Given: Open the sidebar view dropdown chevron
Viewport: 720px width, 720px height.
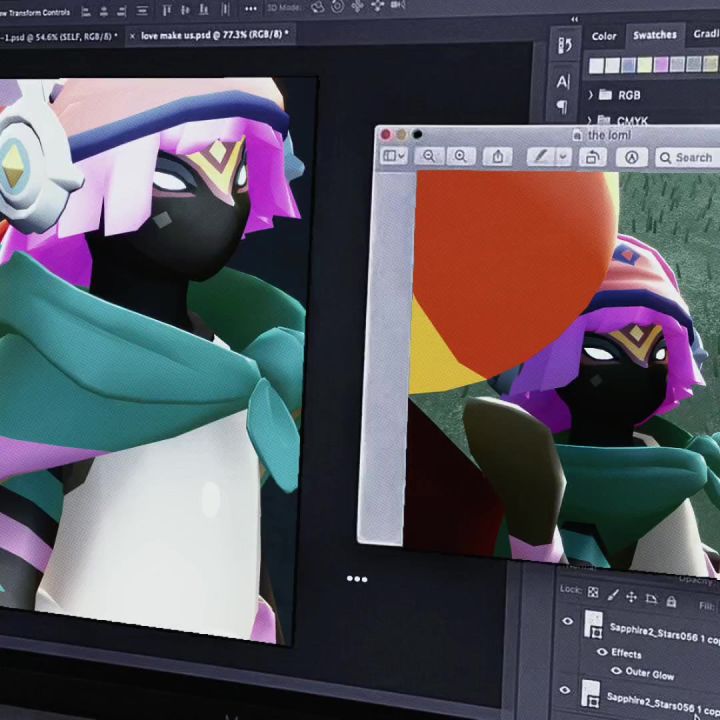Looking at the screenshot, I should 402,156.
